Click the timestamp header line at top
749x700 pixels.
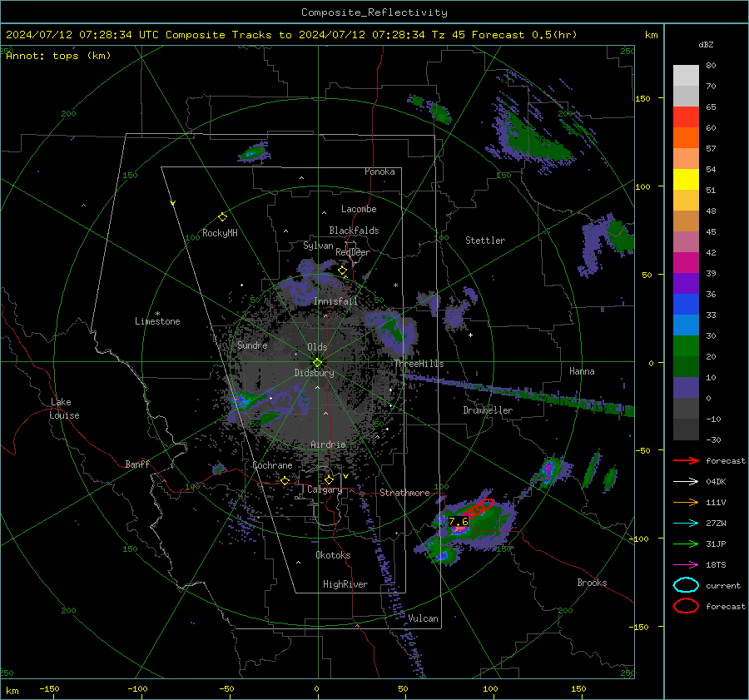click(291, 35)
